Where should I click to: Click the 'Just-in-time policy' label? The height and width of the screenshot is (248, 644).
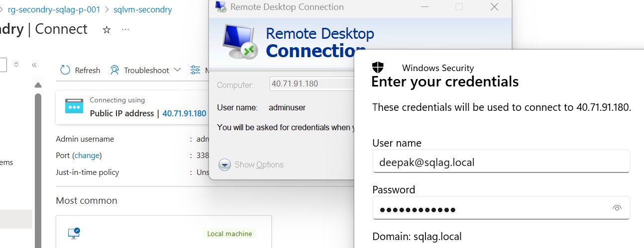88,172
